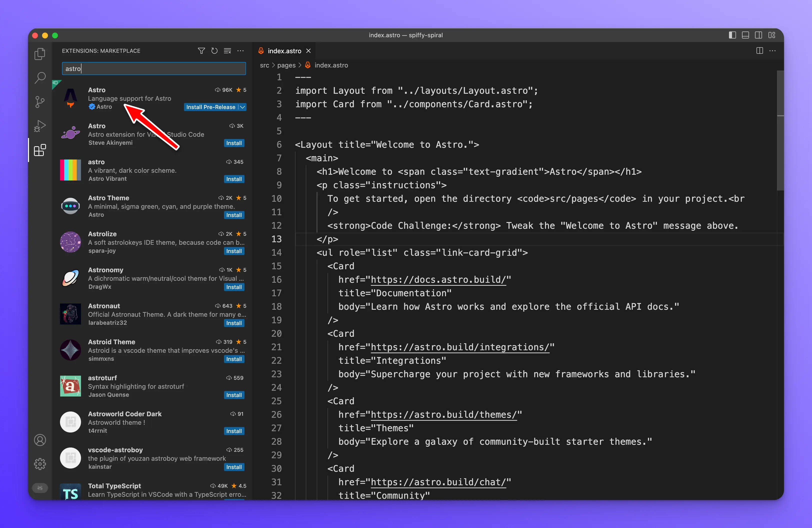Click the Astrolize purple constellation icon
This screenshot has height=528, width=812.
[70, 242]
